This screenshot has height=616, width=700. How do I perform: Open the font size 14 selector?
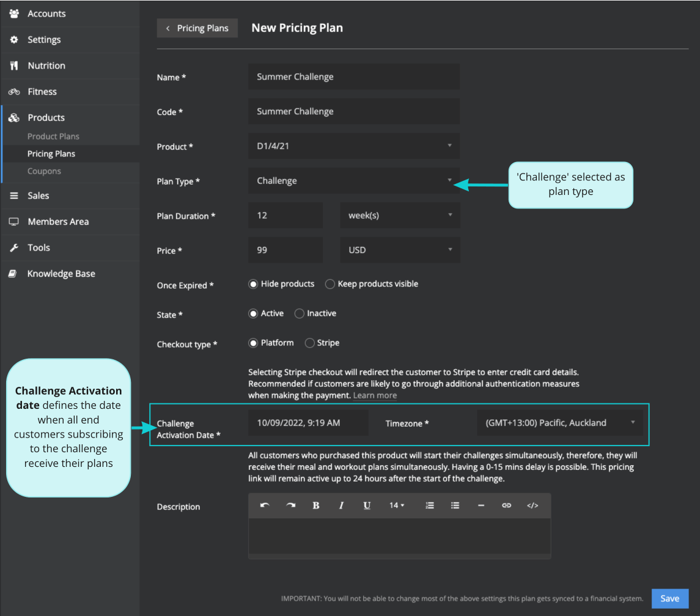[x=397, y=505]
